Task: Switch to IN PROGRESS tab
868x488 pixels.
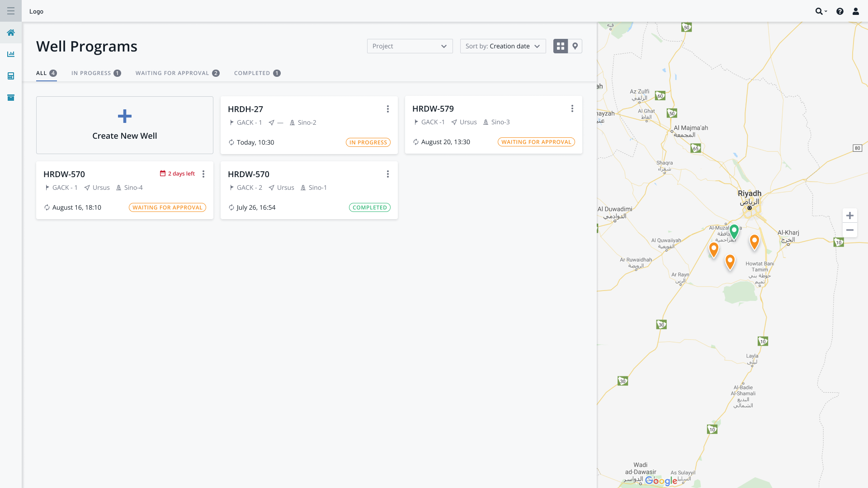Action: pos(96,73)
